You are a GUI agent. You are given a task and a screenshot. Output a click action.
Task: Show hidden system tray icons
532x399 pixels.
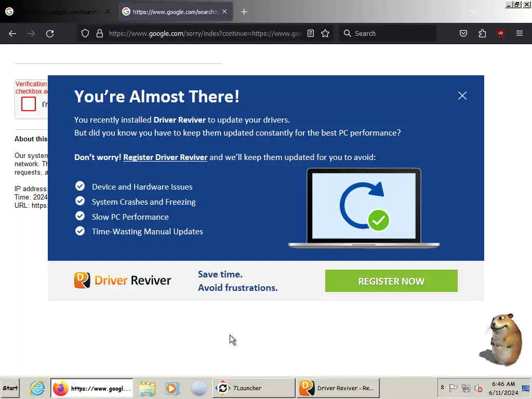pyautogui.click(x=442, y=387)
